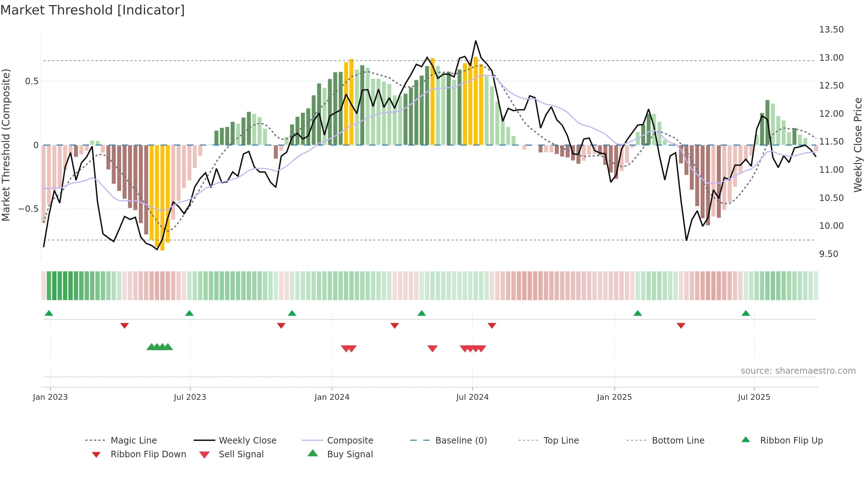Toggle the Top Line legend entry
868x488 pixels.
click(548, 440)
